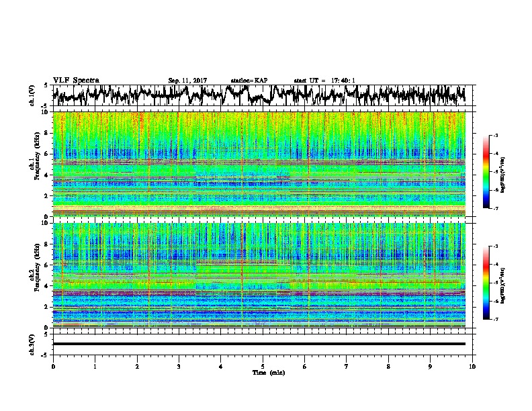The height and width of the screenshot is (411, 532).
Task: Click the "-7" label on the ch.1 color bar
Action: [495, 208]
